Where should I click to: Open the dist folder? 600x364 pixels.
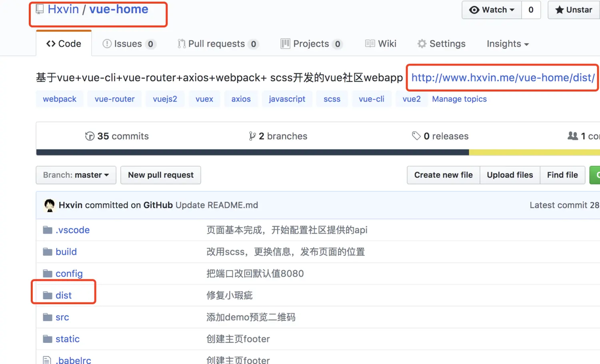(64, 295)
